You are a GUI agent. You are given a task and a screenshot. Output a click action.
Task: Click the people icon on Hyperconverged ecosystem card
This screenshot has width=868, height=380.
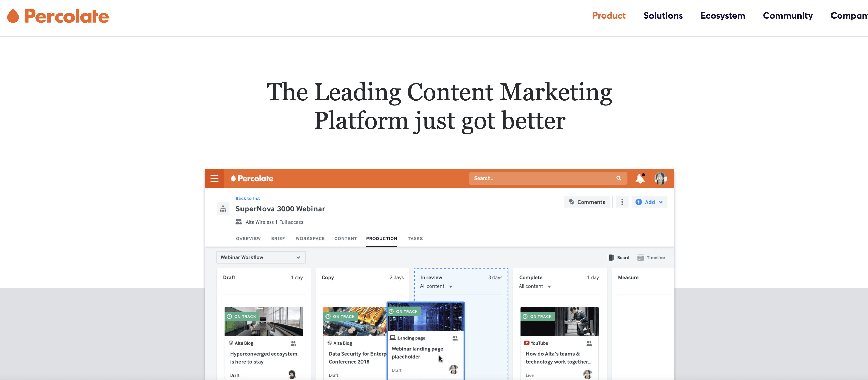pyautogui.click(x=294, y=343)
